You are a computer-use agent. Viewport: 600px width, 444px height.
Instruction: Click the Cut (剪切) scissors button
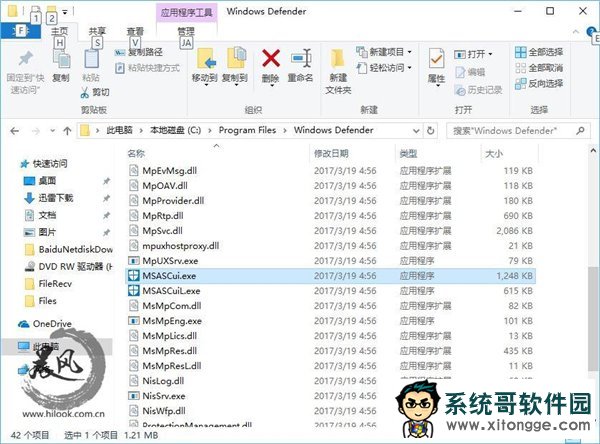coord(95,92)
